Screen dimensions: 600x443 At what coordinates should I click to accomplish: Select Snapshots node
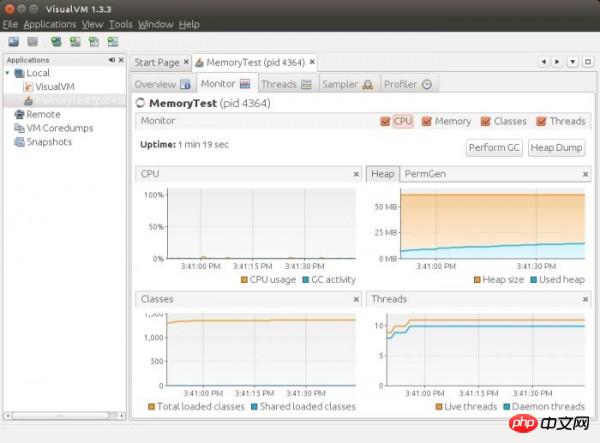49,142
